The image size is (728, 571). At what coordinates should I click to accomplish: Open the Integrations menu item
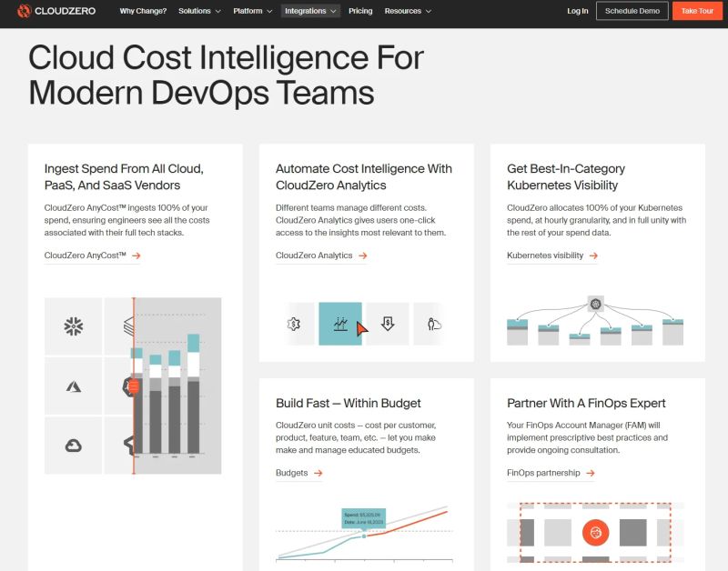[309, 11]
